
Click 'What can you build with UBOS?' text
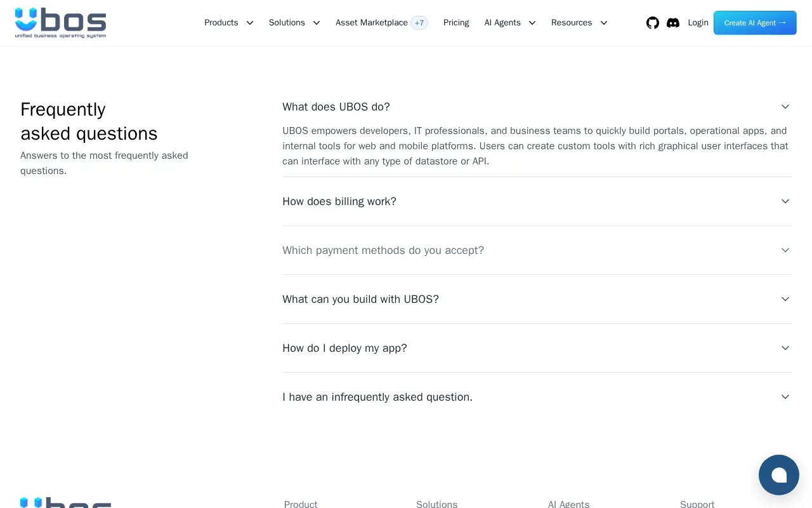[x=360, y=299]
